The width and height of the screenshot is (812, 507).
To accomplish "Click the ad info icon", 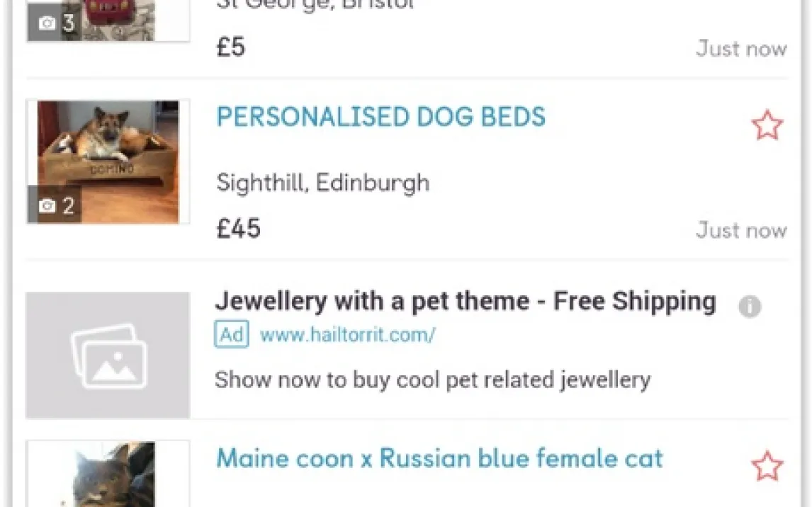I will coord(750,307).
